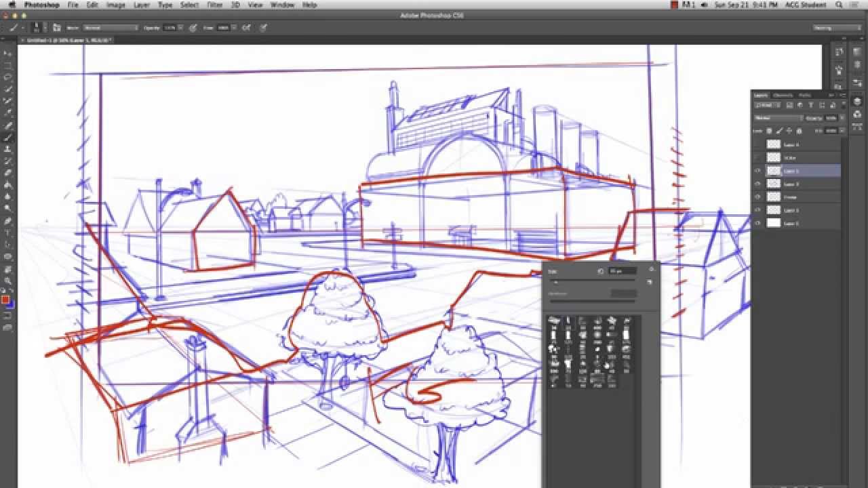The height and width of the screenshot is (488, 868).
Task: Open the File menu
Action: pyautogui.click(x=73, y=5)
